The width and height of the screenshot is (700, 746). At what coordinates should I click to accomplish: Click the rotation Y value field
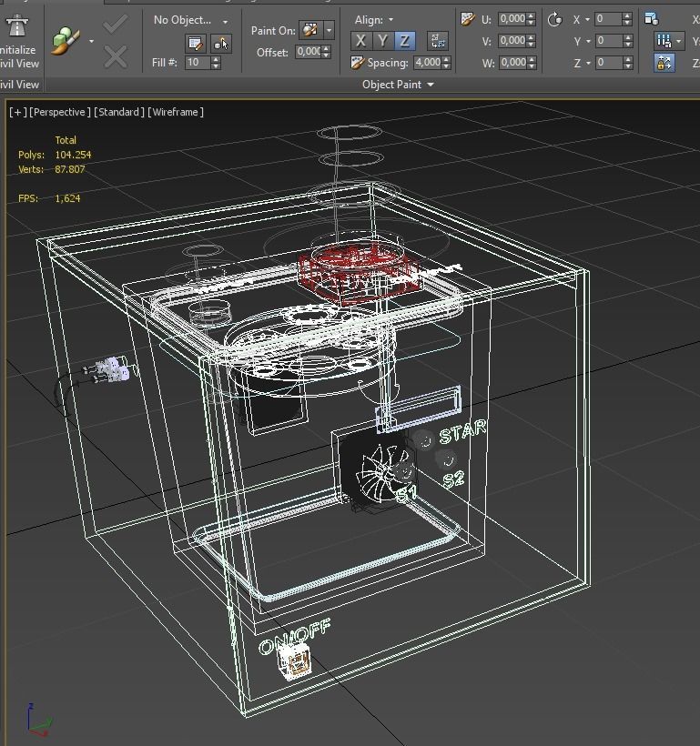click(x=608, y=41)
